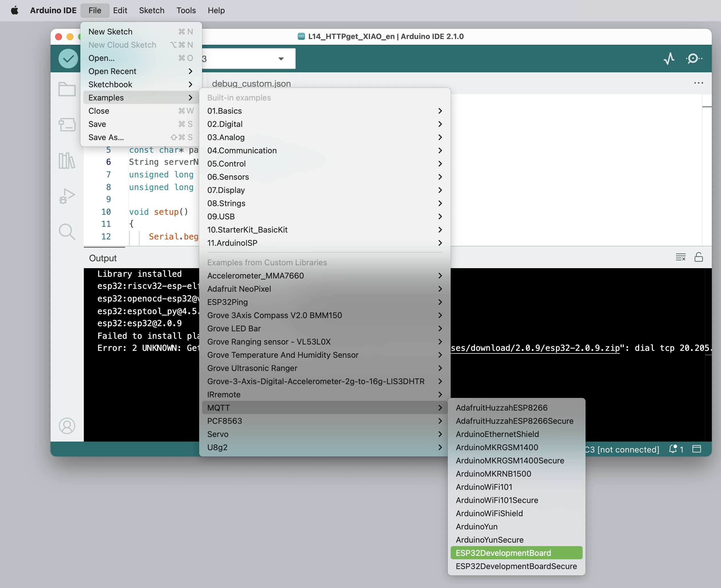Open the editor tab more options ellipsis
This screenshot has width=721, height=588.
pos(698,83)
